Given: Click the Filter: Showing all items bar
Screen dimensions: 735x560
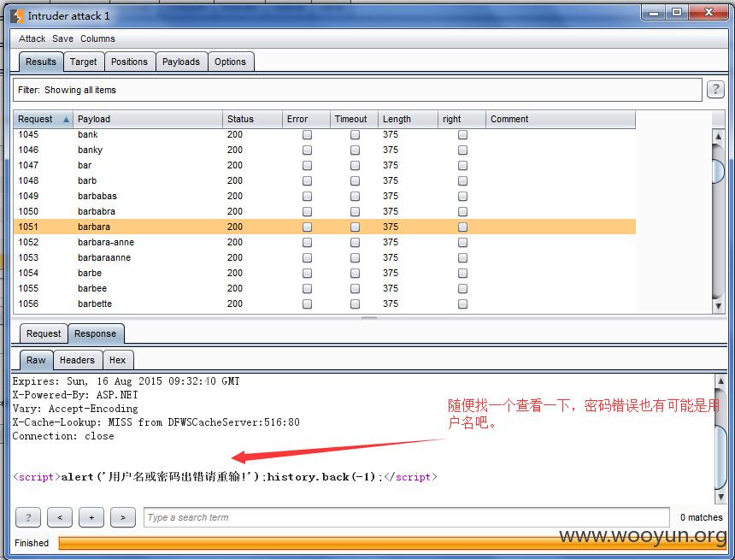Looking at the screenshot, I should click(x=357, y=90).
